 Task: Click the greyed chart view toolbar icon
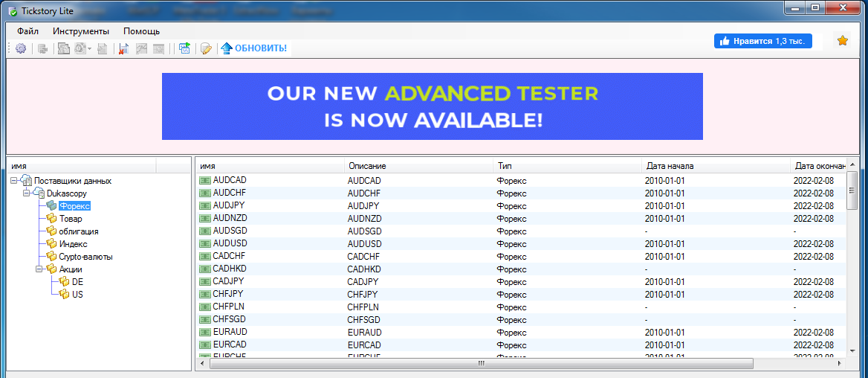click(141, 48)
